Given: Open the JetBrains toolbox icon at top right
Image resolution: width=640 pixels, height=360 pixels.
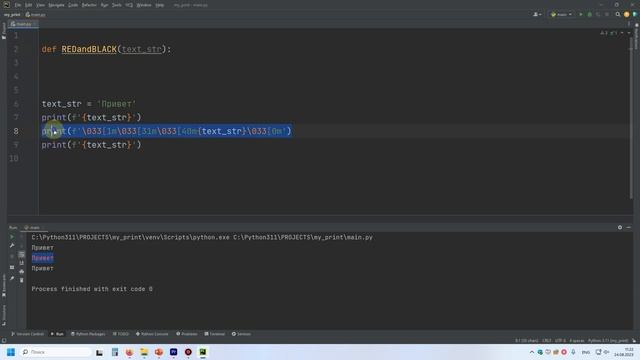Looking at the screenshot, I should tap(635, 14).
